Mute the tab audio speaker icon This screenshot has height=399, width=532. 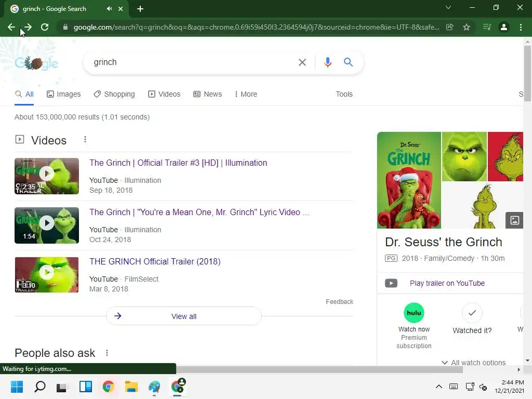pyautogui.click(x=109, y=9)
